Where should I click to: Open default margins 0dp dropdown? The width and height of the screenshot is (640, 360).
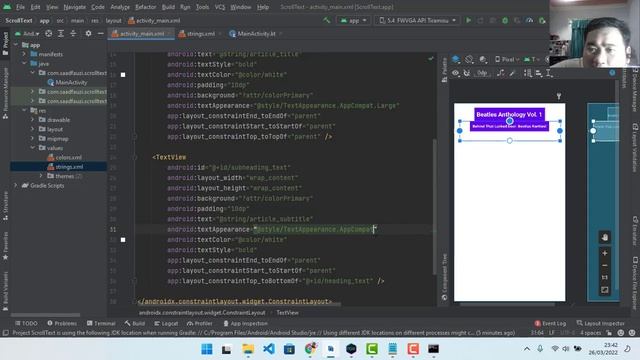pyautogui.click(x=482, y=73)
